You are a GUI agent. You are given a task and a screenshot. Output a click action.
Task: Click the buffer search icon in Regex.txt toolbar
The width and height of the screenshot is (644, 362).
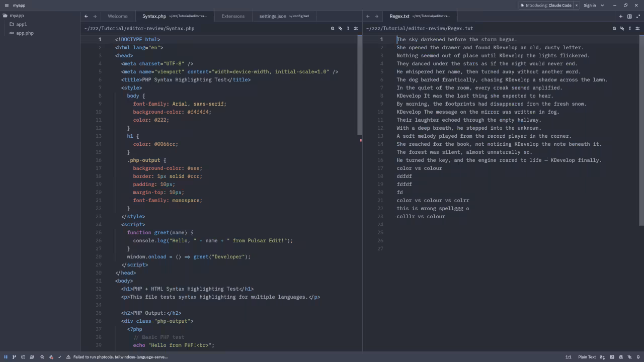coord(614,29)
